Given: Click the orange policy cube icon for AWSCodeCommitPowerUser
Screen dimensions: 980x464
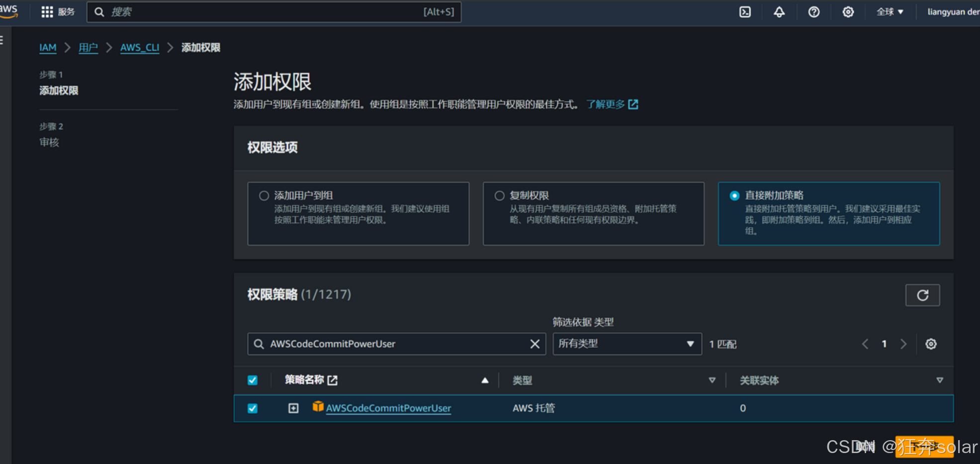Looking at the screenshot, I should pos(318,407).
